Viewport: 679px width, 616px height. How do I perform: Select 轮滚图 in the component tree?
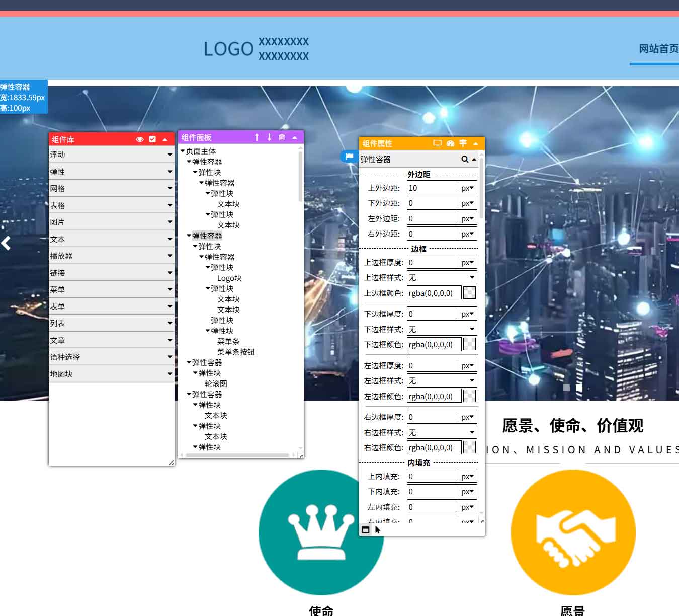click(216, 383)
